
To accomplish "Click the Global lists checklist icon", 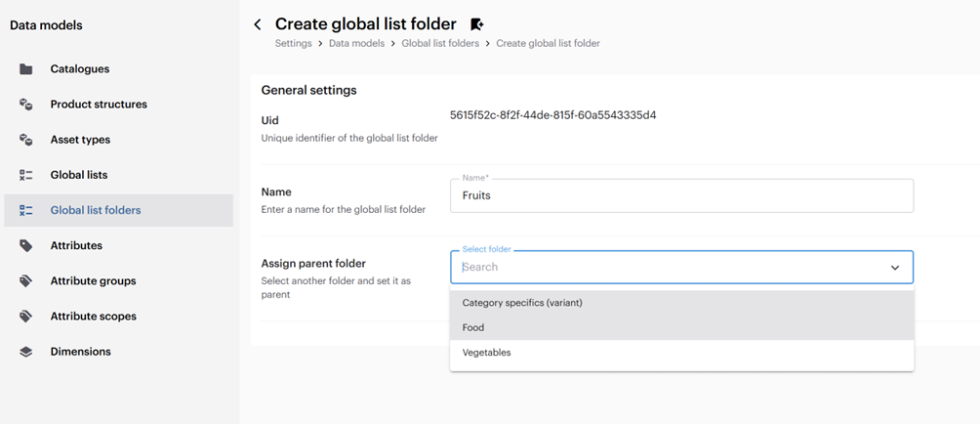I will tap(26, 175).
